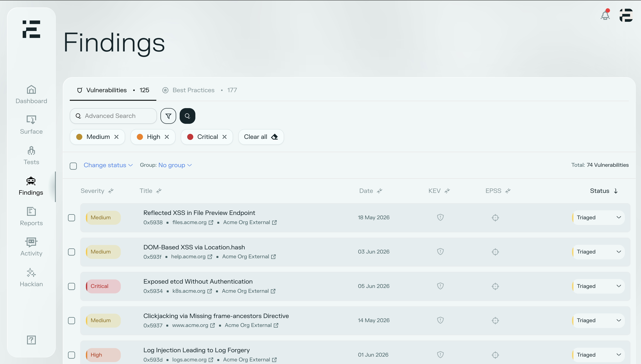This screenshot has height=364, width=641.
Task: Click Medium severity badge on Reflected XSS row
Action: [x=103, y=218]
